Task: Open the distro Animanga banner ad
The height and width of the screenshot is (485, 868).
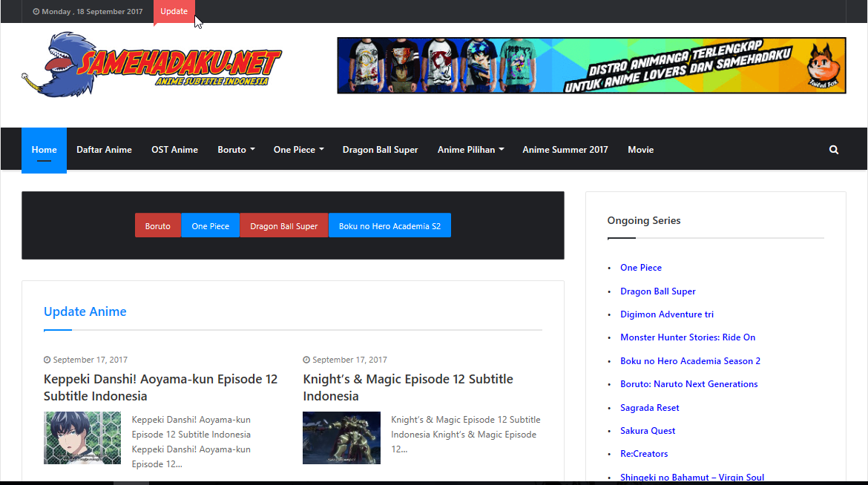Action: click(x=591, y=65)
